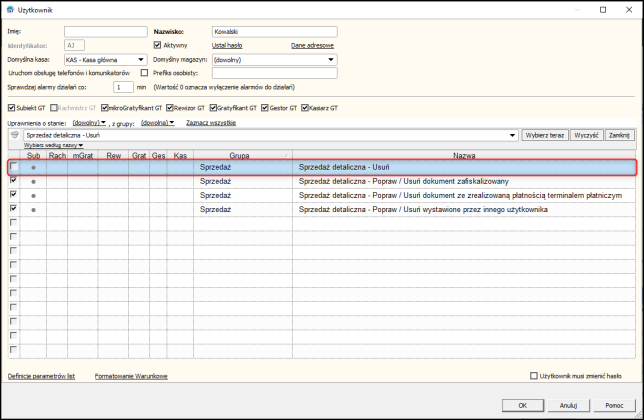Click the Ges column header
Screen dimensions: 644x420
pyautogui.click(x=158, y=155)
